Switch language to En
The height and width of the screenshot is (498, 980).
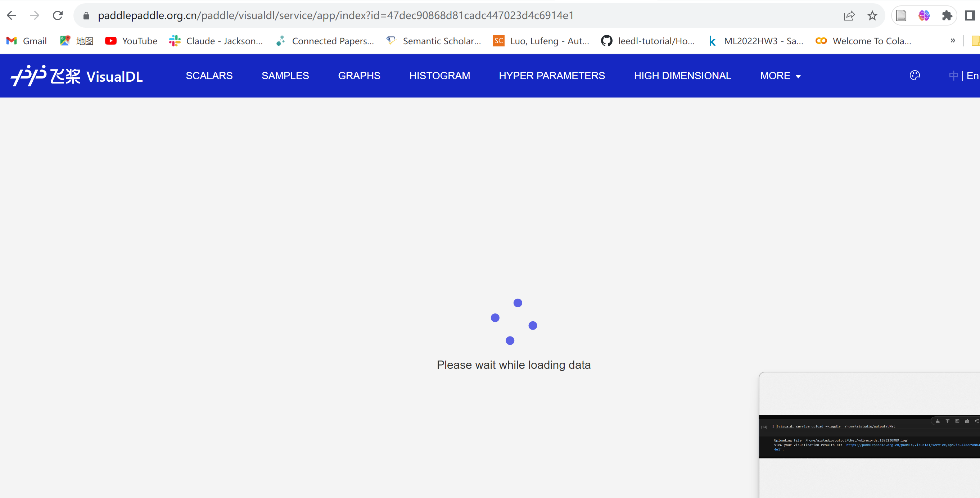tap(972, 76)
